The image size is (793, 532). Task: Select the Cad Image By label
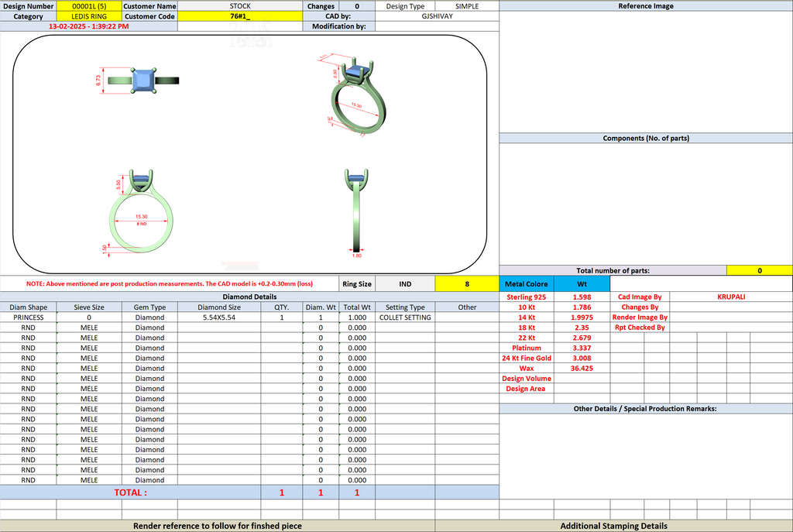pyautogui.click(x=640, y=297)
